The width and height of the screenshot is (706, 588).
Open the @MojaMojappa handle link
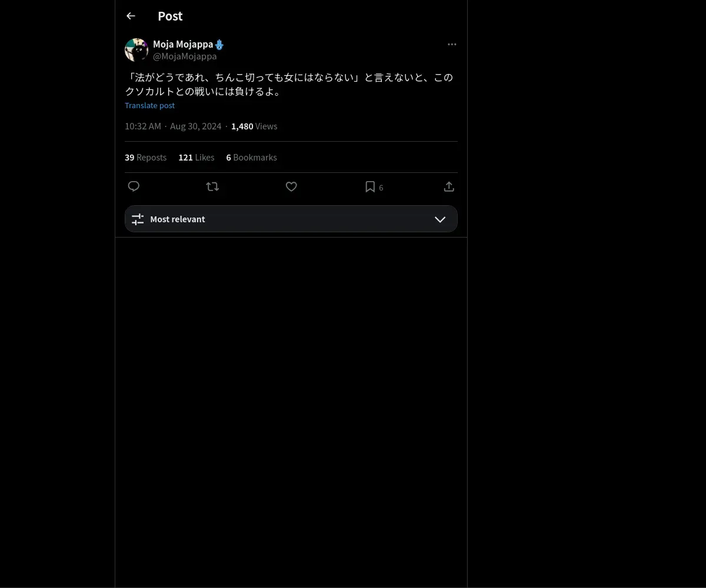185,56
